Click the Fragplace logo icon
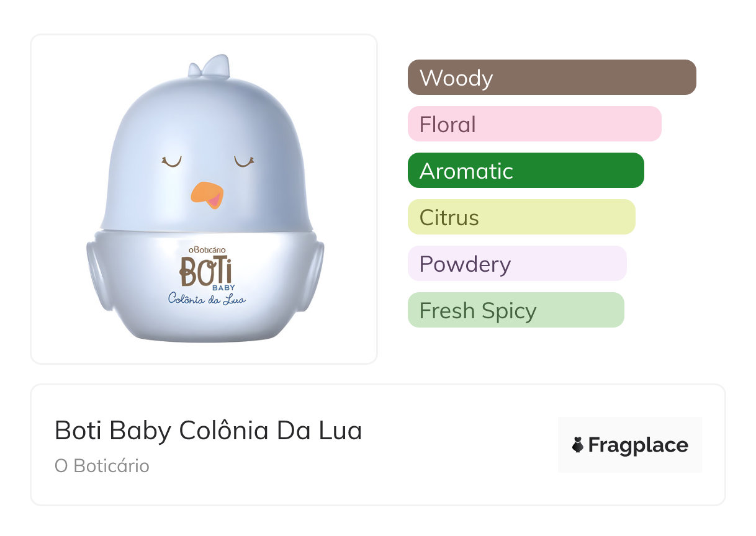The width and height of the screenshot is (756, 536). 578,445
